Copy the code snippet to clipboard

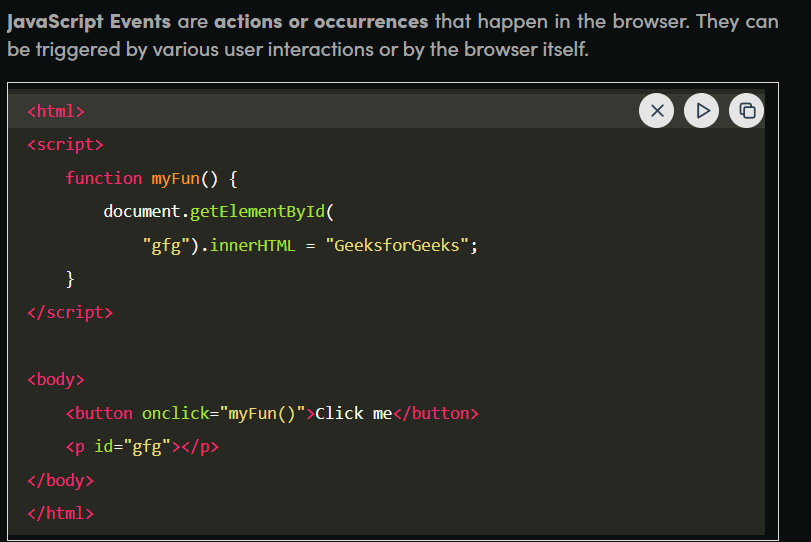tap(746, 111)
